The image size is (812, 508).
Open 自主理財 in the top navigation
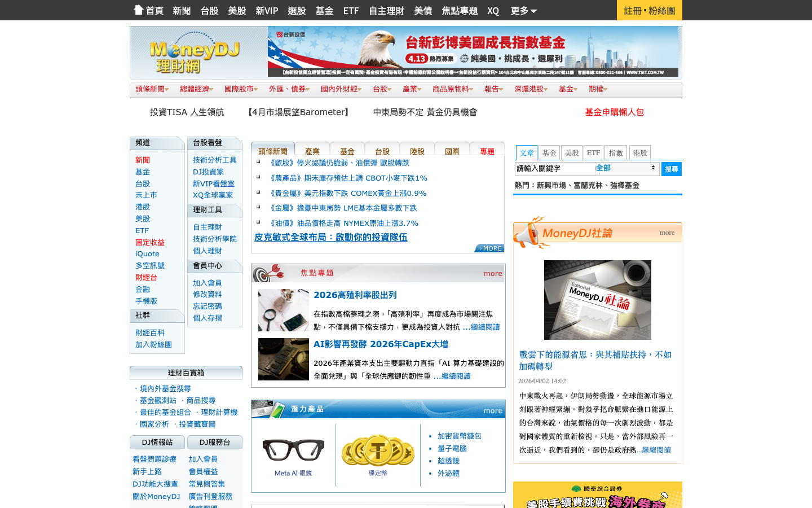[x=386, y=11]
